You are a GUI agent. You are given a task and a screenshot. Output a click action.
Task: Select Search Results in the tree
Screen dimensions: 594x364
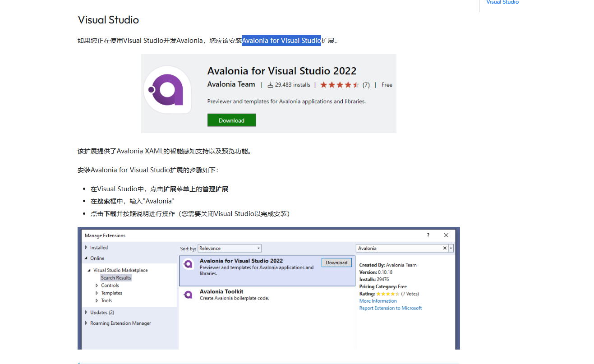click(116, 278)
